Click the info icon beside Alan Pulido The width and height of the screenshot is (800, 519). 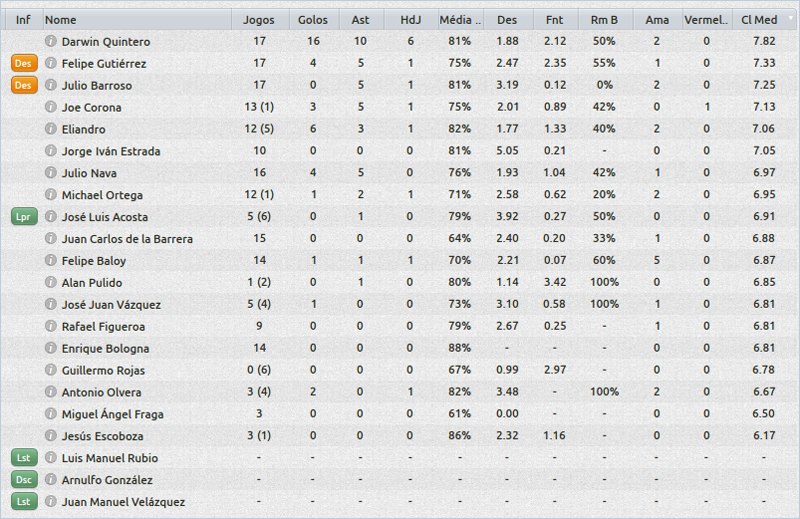click(51, 283)
